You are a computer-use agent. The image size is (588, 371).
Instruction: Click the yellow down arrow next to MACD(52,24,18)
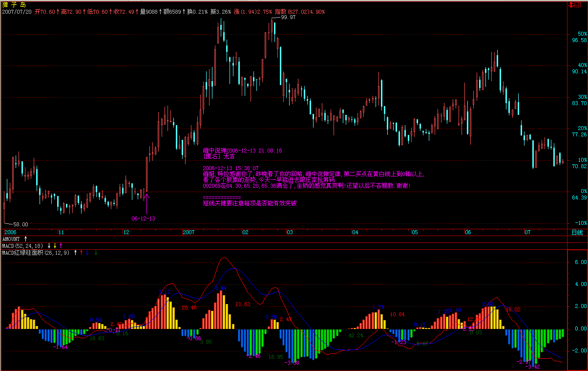tap(55, 245)
